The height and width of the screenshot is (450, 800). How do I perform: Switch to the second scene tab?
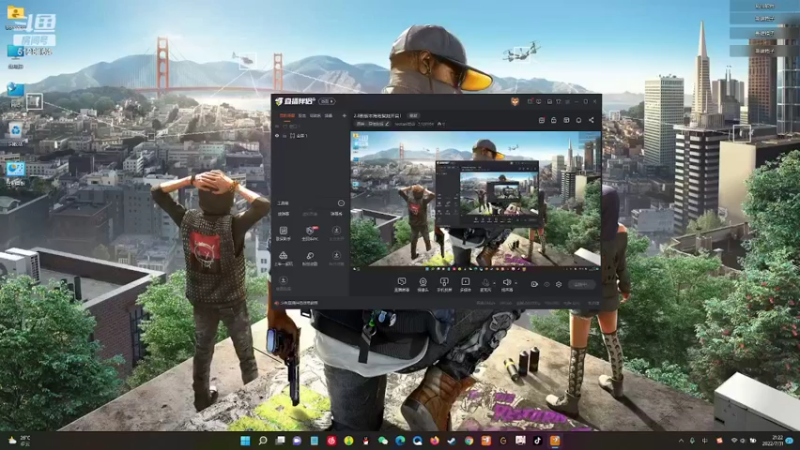[x=302, y=116]
